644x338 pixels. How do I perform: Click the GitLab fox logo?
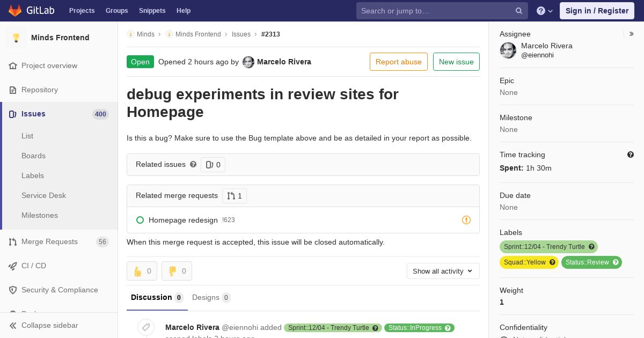point(15,10)
